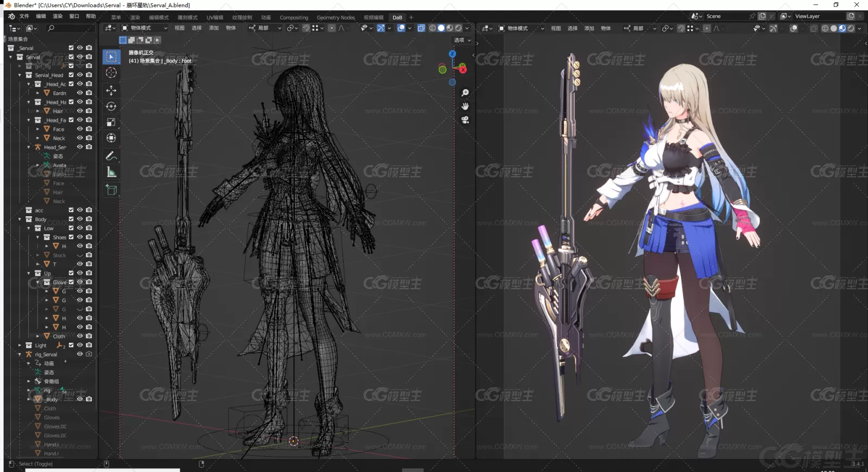The image size is (868, 472).
Task: Activate the Add Cube tool
Action: [111, 190]
